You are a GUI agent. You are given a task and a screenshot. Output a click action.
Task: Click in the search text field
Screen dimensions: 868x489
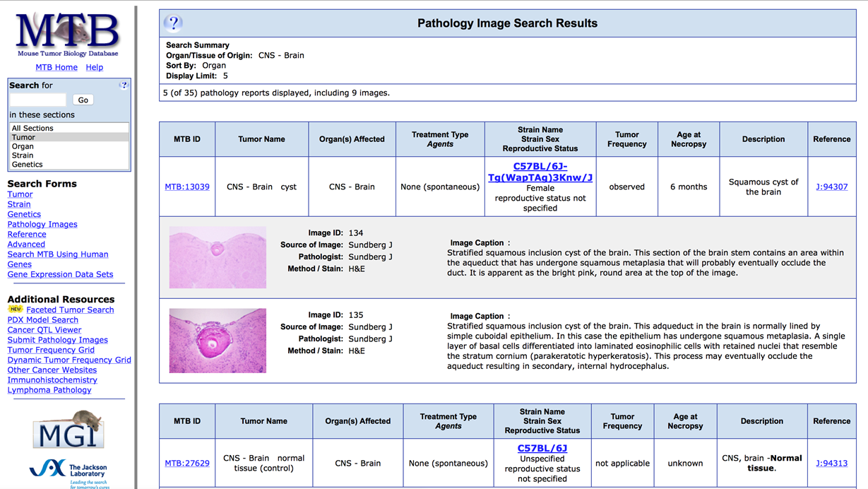coord(38,100)
